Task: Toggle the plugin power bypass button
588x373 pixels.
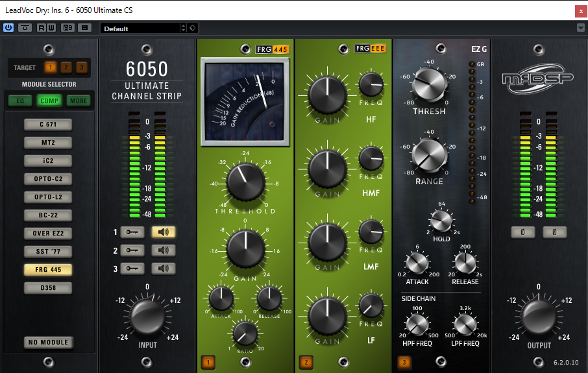Action: point(8,28)
